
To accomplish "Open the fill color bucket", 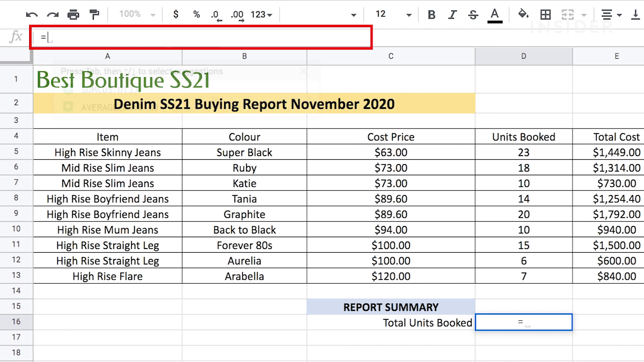I will [523, 14].
